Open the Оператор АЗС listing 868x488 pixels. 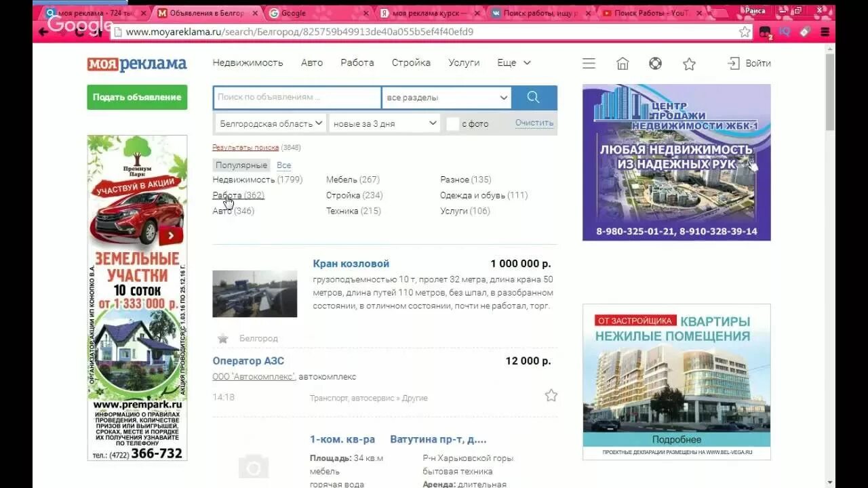[248, 361]
